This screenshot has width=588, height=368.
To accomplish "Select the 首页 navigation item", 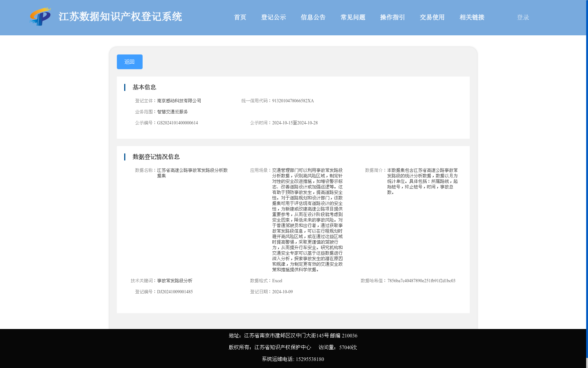I will [x=240, y=17].
